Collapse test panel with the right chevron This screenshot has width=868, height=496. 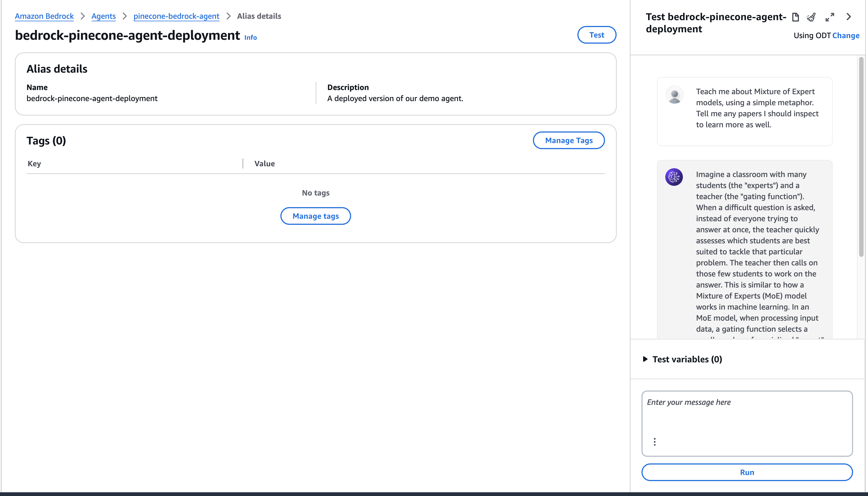[x=849, y=17]
